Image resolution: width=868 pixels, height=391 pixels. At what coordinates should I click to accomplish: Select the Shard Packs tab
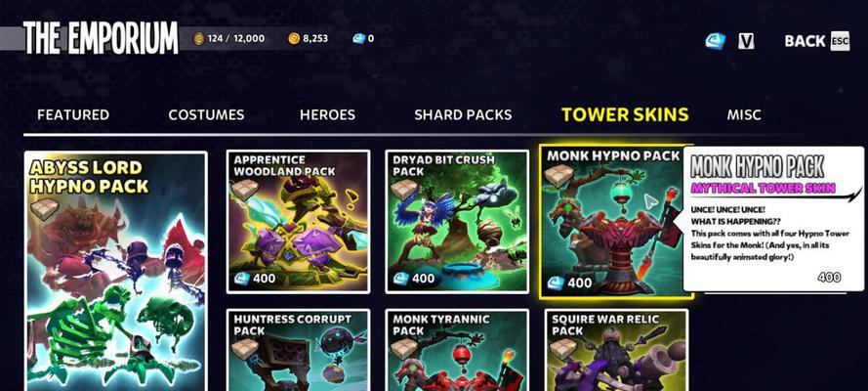463,114
